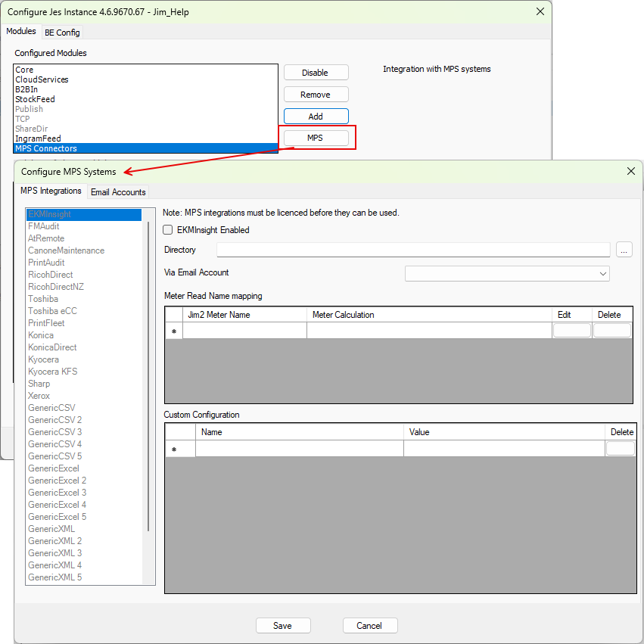Click the directory browse ellipsis button
The width and height of the screenshot is (644, 644).
[624, 250]
